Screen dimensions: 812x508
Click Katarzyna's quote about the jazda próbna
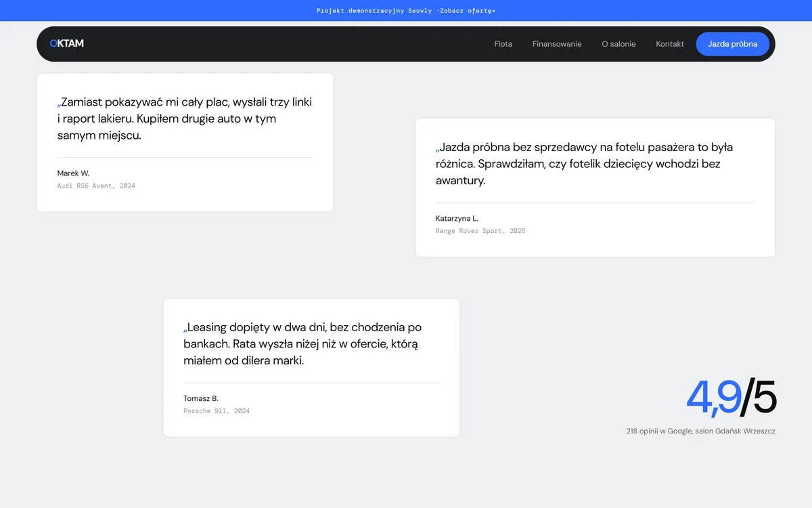(585, 164)
